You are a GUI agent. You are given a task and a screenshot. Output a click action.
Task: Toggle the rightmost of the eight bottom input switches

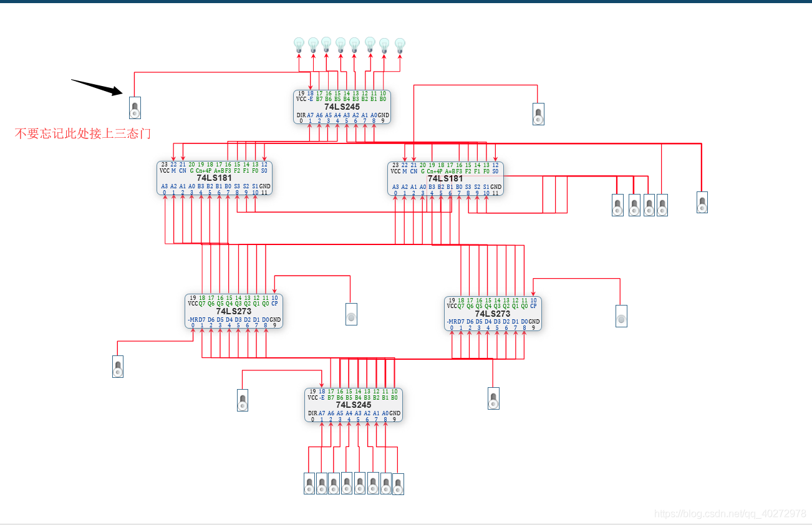[398, 484]
